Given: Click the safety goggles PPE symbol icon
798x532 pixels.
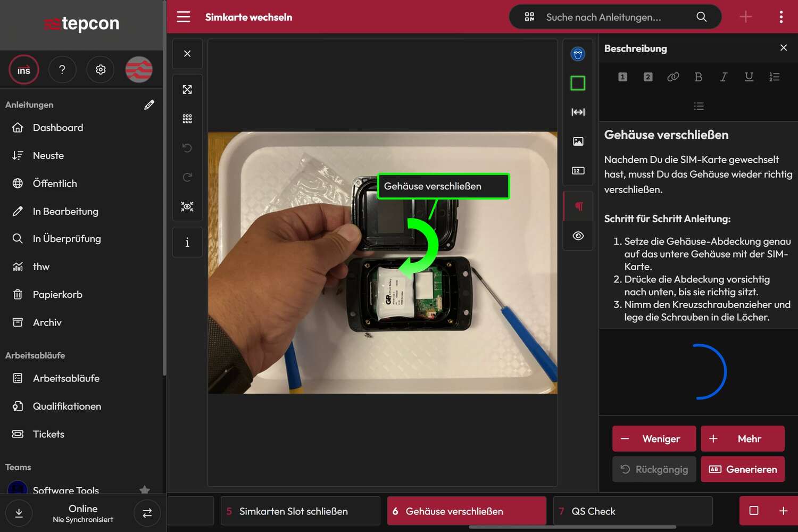Looking at the screenshot, I should coord(578,53).
